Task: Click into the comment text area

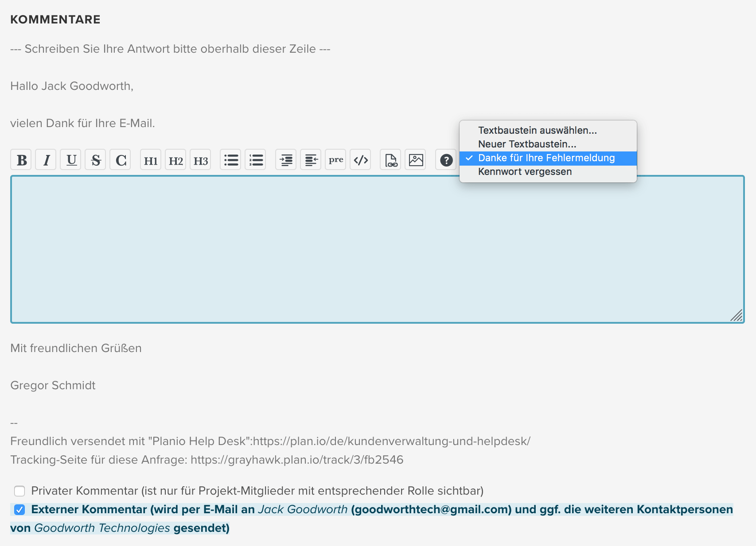Action: pos(378,249)
